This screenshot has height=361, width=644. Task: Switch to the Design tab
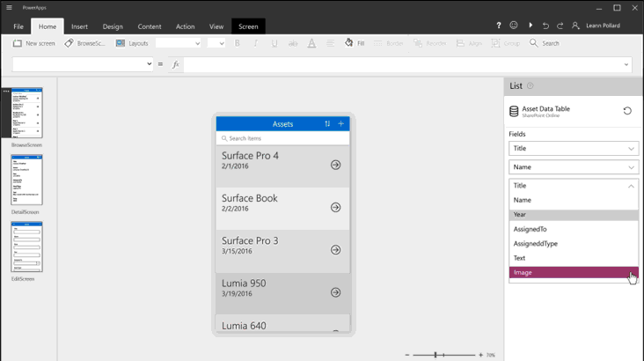point(113,26)
